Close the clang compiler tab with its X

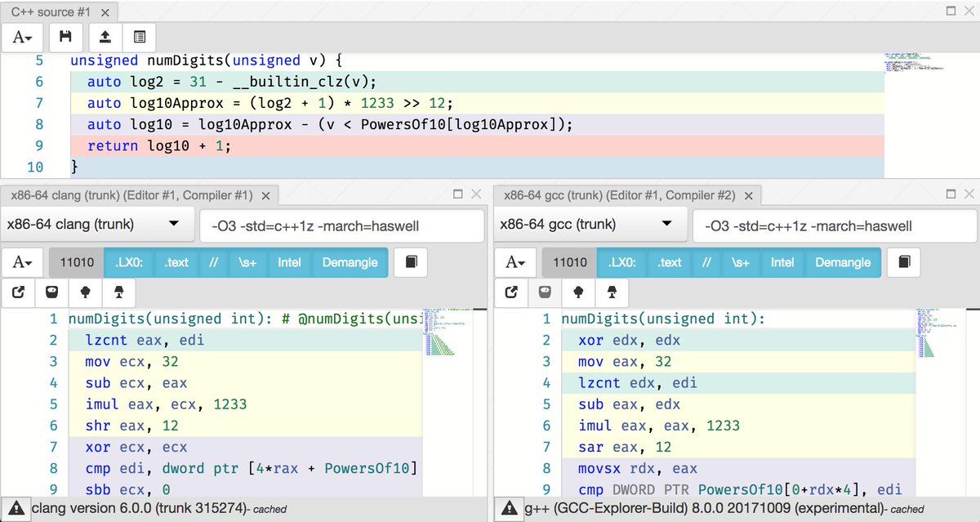coord(265,195)
